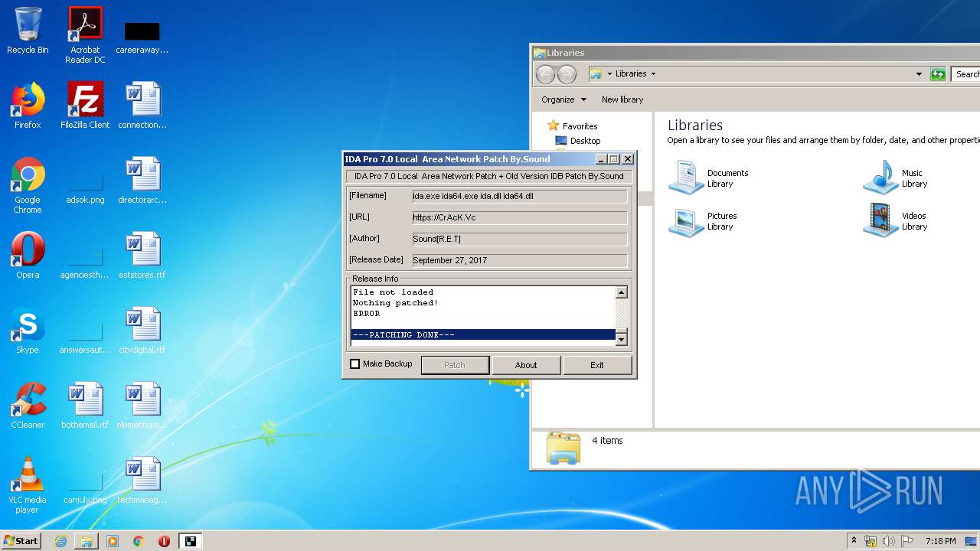Click the Explorer Back navigation button
The image size is (980, 551).
point(545,74)
